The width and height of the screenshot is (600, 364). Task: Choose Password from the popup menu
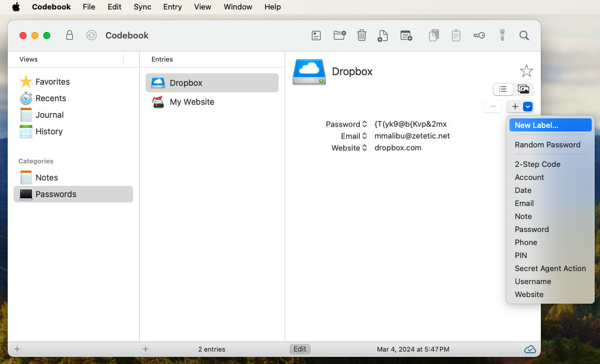click(550, 229)
